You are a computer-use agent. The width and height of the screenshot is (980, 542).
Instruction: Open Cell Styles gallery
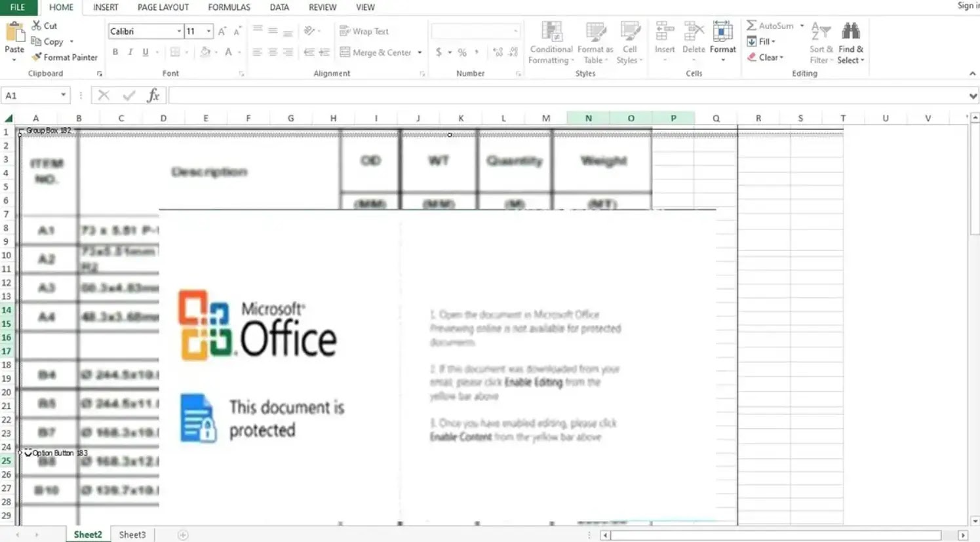click(630, 43)
